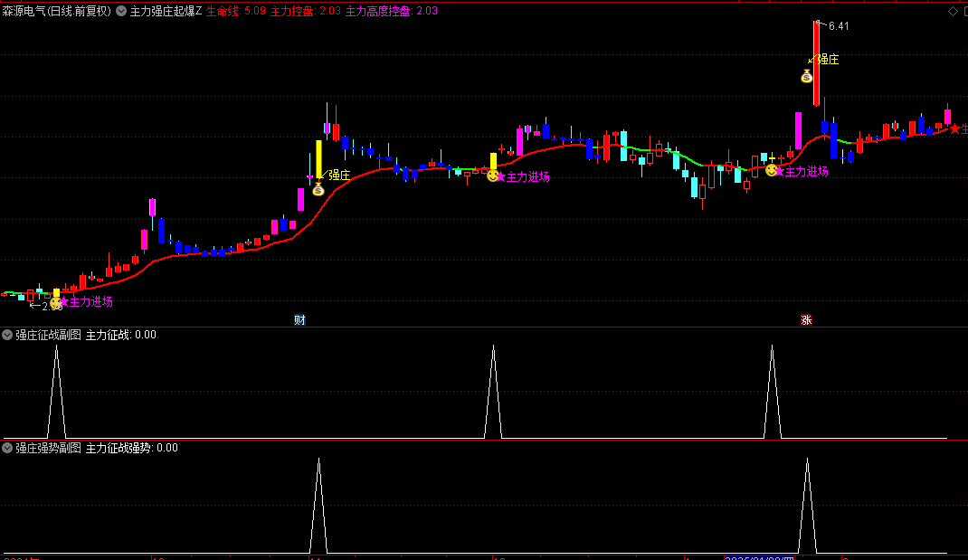Select the tall red candle reaching 6.41

[x=816, y=64]
